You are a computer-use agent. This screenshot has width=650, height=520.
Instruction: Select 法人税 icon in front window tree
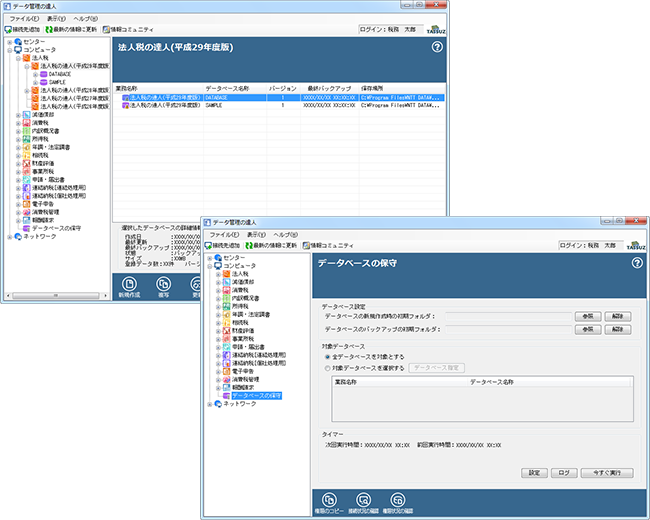tap(226, 274)
